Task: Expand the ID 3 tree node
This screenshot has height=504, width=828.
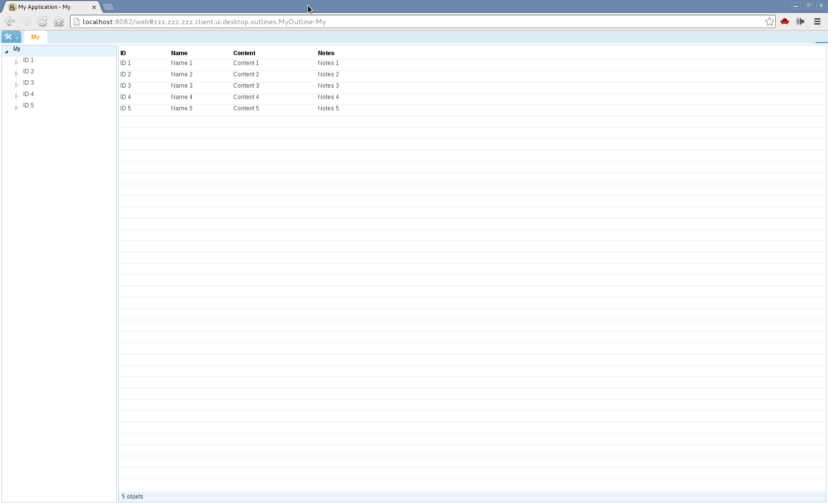Action: [x=16, y=85]
